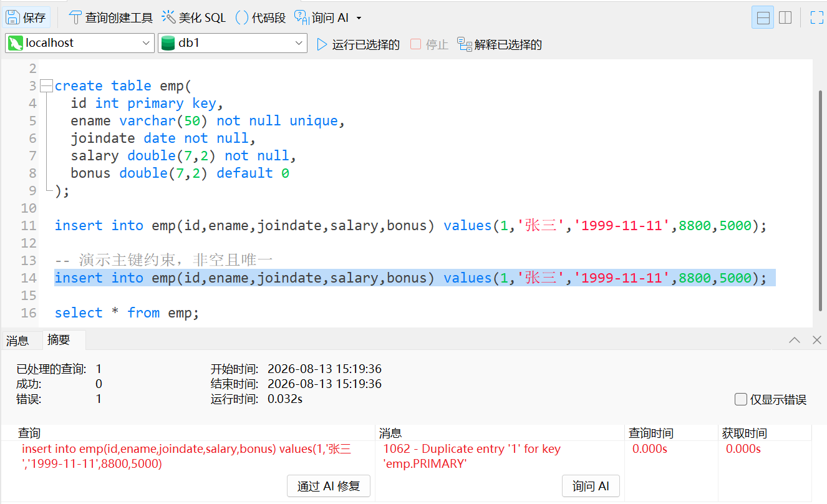Switch to the 消息 tab
827x504 pixels.
(17, 341)
